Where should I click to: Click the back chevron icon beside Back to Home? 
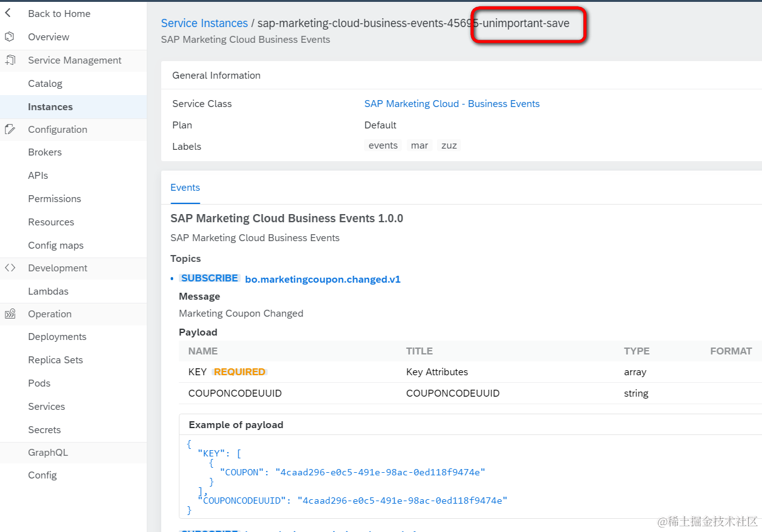coord(8,13)
